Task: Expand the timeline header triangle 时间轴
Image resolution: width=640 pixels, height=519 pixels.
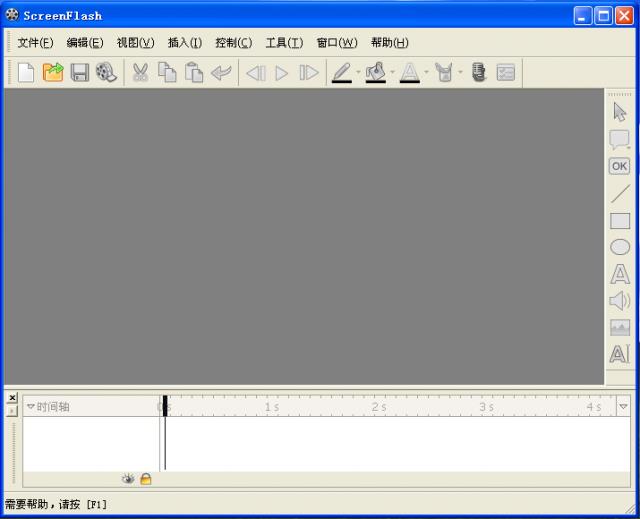Action: tap(30, 407)
